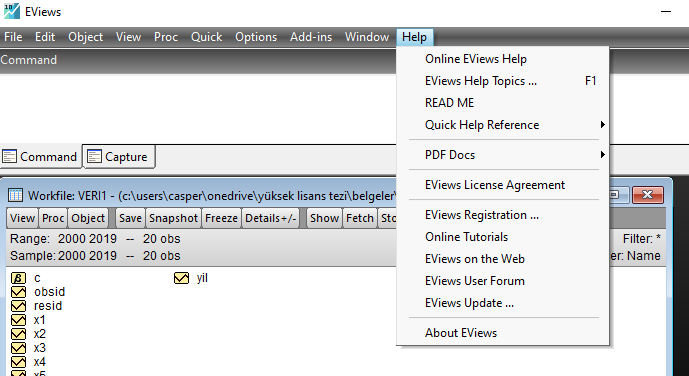Viewport: 689px width, 376px height.
Task: Open the File menu
Action: (13, 37)
